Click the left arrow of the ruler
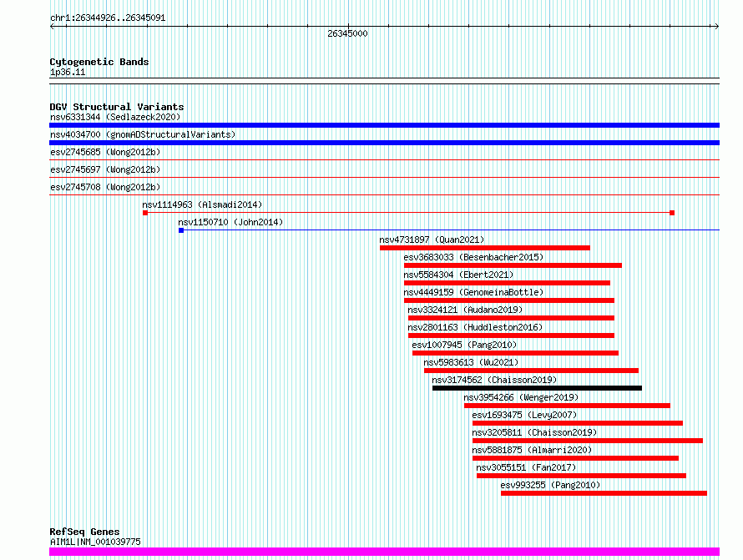 point(52,27)
